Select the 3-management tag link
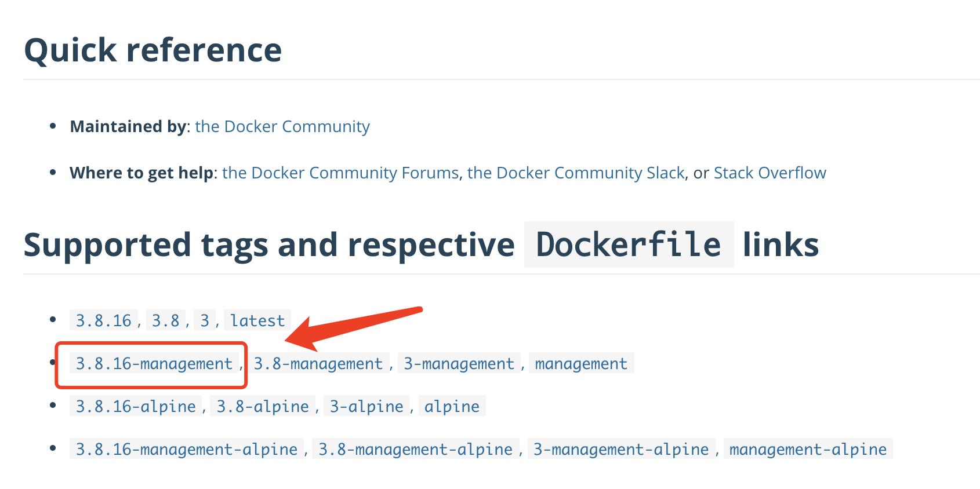Image resolution: width=980 pixels, height=489 pixels. pos(459,363)
